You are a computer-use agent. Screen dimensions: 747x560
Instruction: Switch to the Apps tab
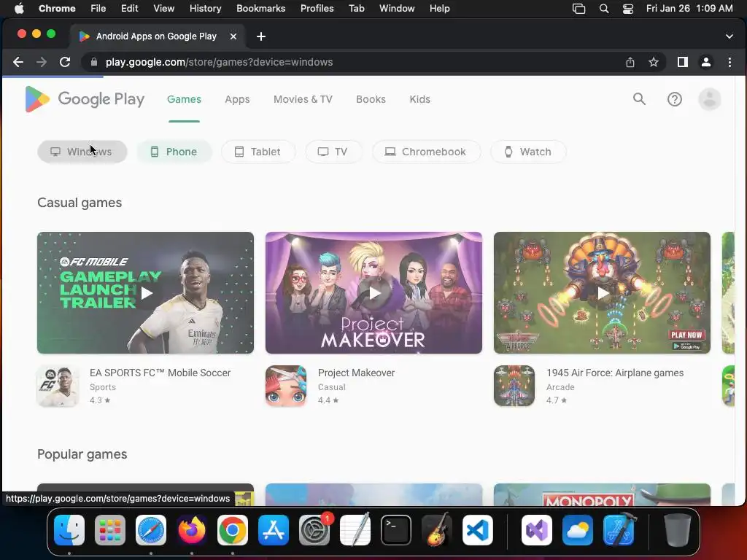tap(237, 99)
